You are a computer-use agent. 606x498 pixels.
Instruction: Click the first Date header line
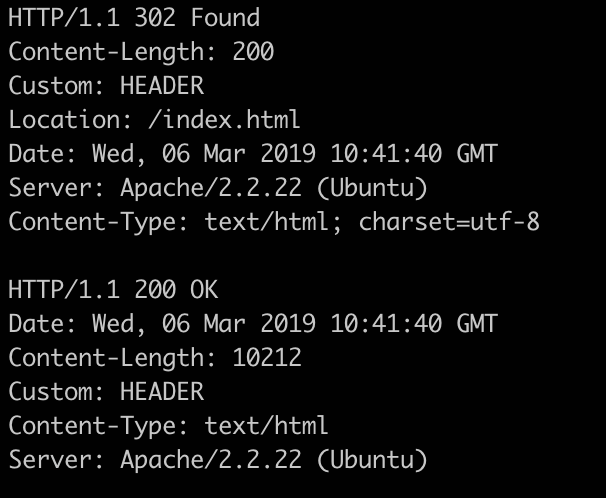tap(253, 154)
